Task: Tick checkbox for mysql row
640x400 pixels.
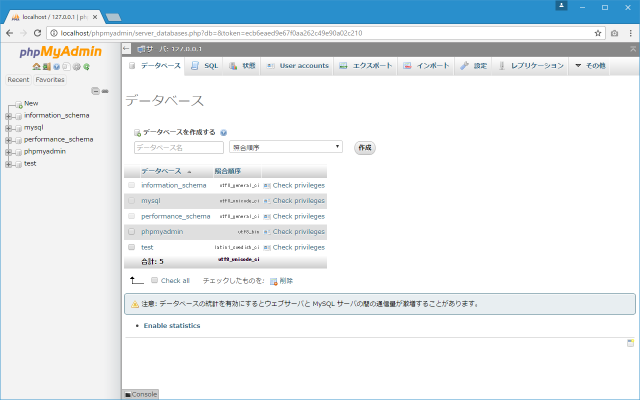Action: [131, 200]
